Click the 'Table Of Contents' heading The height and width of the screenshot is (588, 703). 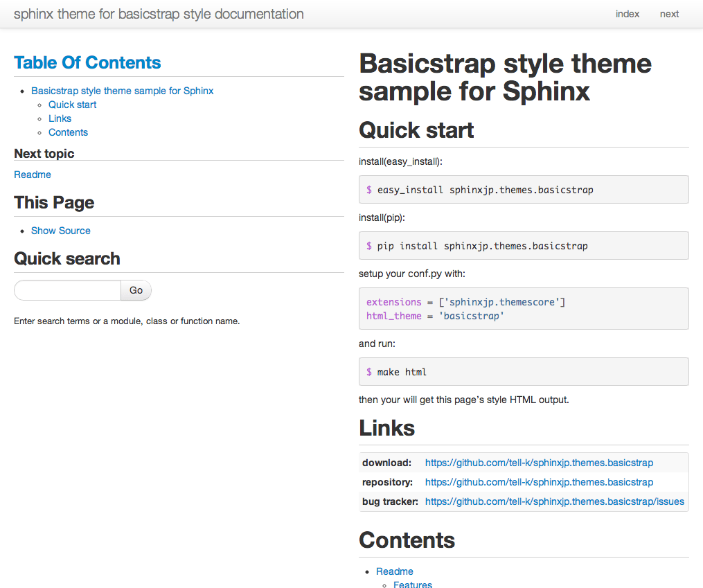87,62
